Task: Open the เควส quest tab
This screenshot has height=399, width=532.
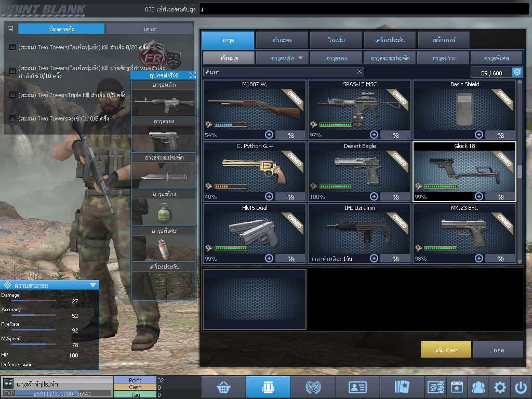Action: tap(150, 29)
